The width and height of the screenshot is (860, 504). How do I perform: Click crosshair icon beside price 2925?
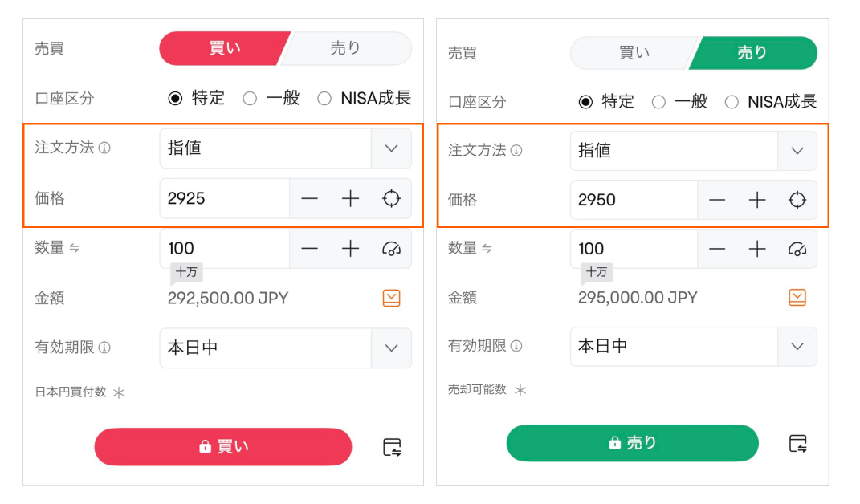(x=391, y=199)
